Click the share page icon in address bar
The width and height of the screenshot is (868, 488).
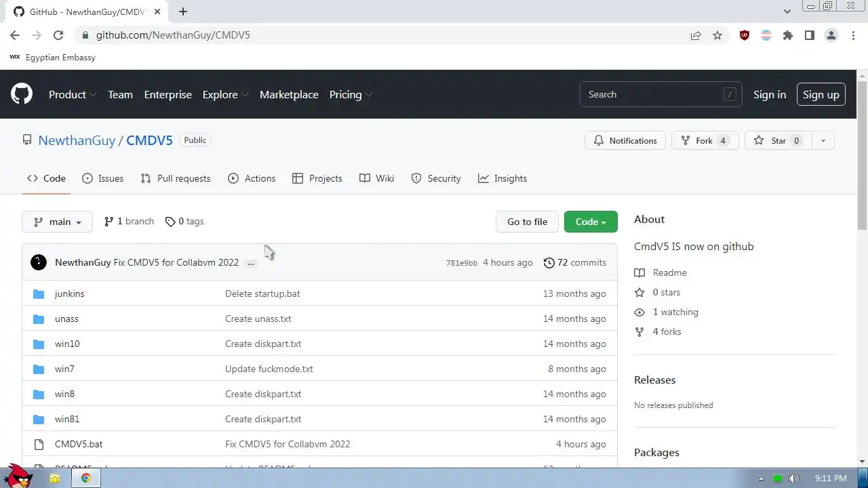pyautogui.click(x=696, y=35)
